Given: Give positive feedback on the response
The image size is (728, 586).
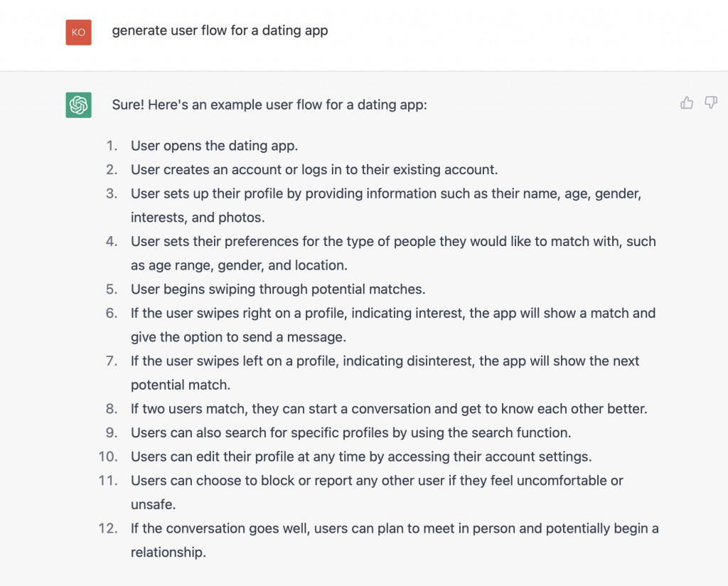Looking at the screenshot, I should pos(686,102).
